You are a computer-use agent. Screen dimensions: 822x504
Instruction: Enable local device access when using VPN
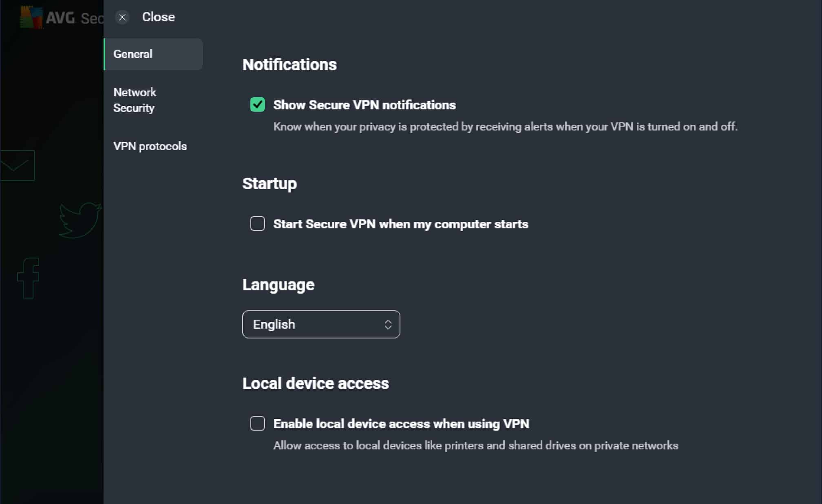[258, 423]
